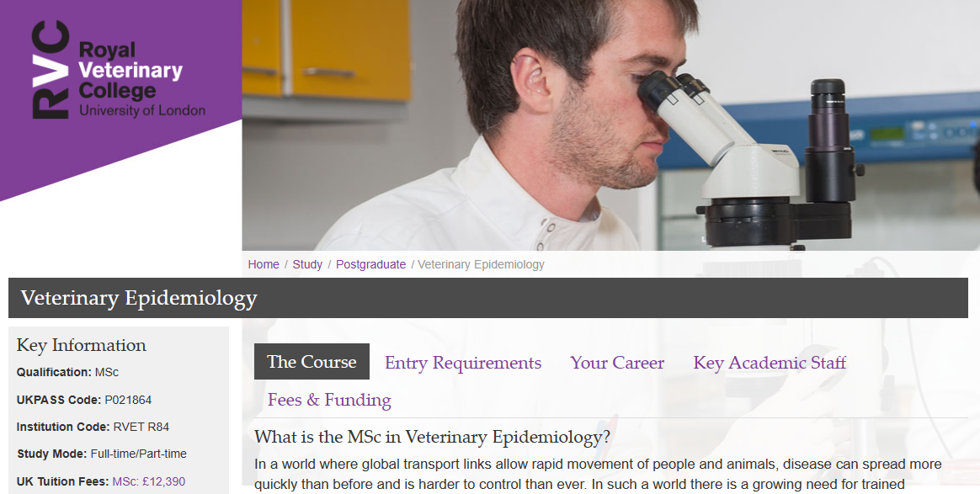Click the Royal Veterinary College logo
Viewport: 980px width, 494px height.
pos(119,71)
